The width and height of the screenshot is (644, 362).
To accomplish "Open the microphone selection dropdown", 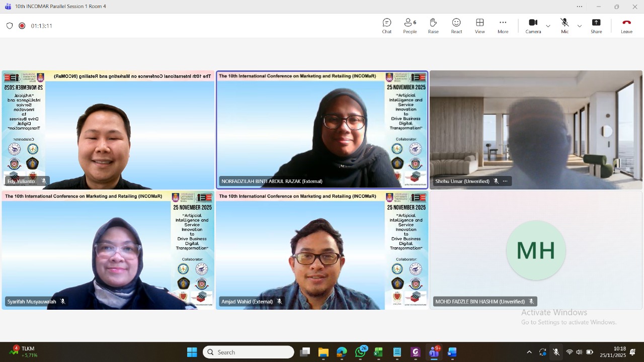I will point(579,26).
